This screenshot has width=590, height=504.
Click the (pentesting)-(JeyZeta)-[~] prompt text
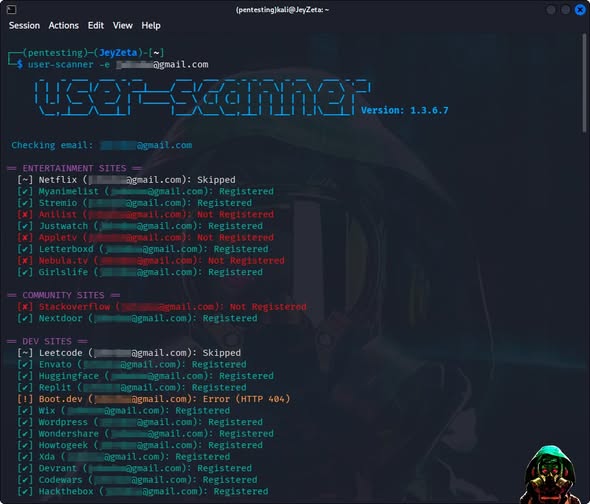[x=93, y=53]
